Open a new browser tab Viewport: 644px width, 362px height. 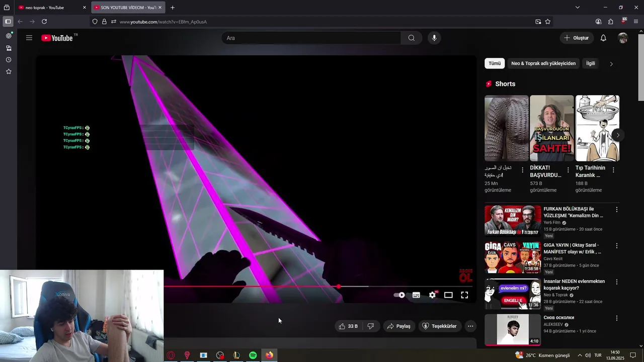tap(173, 8)
